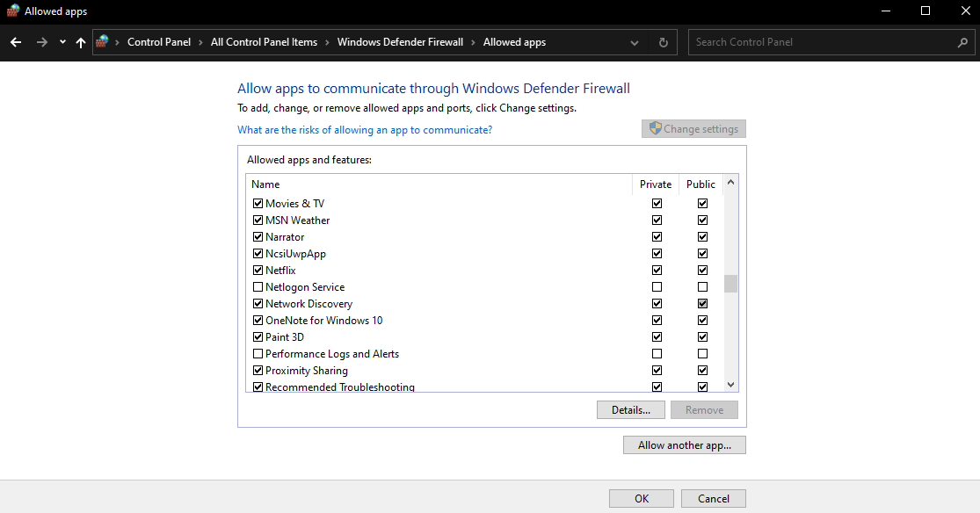Click the Search Control Panel field
The image size is (980, 513).
(x=822, y=42)
